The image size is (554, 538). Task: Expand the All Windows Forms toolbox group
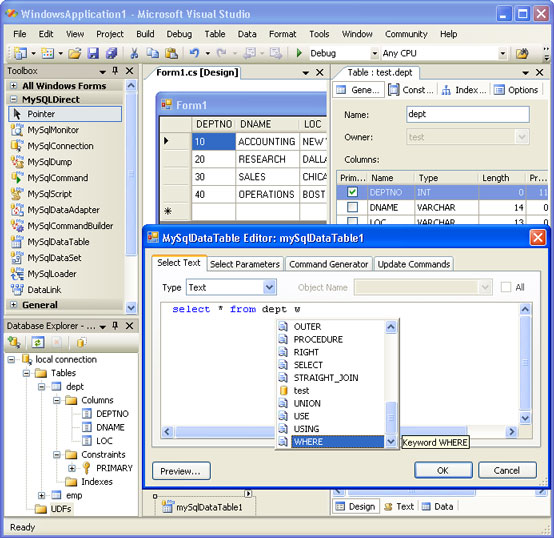tap(13, 85)
